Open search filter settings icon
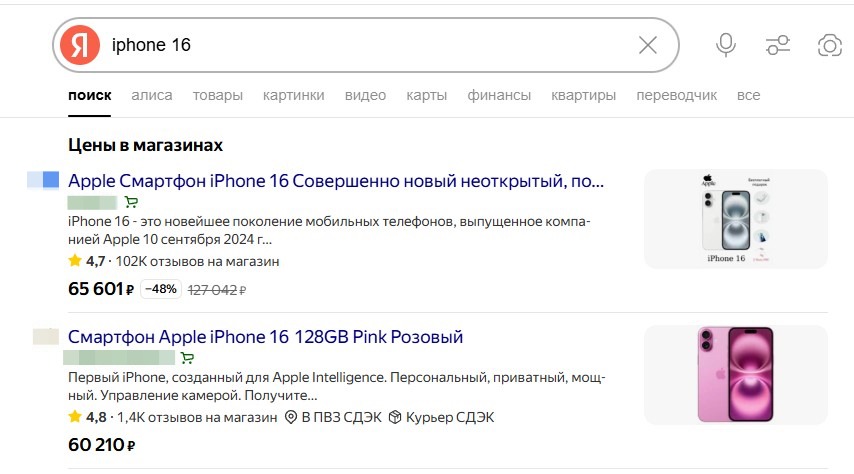854x474 pixels. pyautogui.click(x=777, y=45)
